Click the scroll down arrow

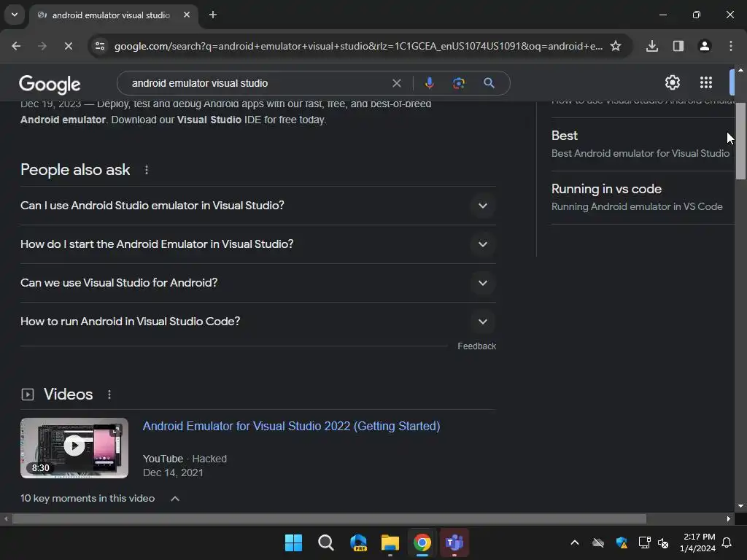[x=740, y=507]
